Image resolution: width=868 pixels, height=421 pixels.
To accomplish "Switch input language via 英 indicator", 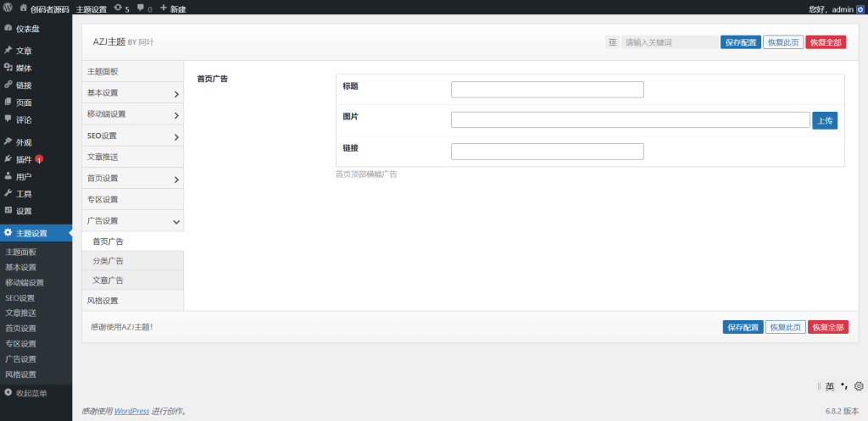I will pyautogui.click(x=830, y=386).
